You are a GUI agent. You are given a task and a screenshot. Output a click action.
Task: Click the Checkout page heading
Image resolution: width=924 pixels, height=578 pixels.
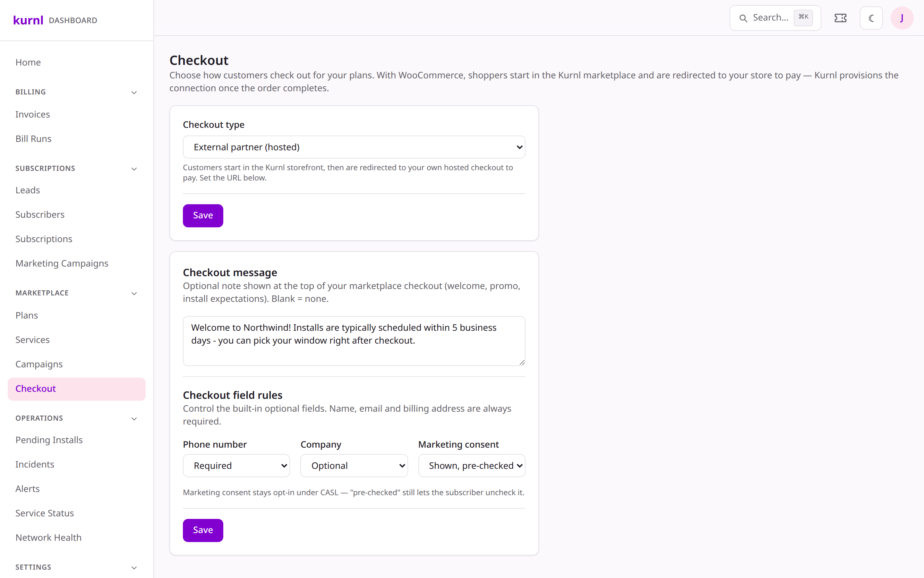pyautogui.click(x=199, y=60)
